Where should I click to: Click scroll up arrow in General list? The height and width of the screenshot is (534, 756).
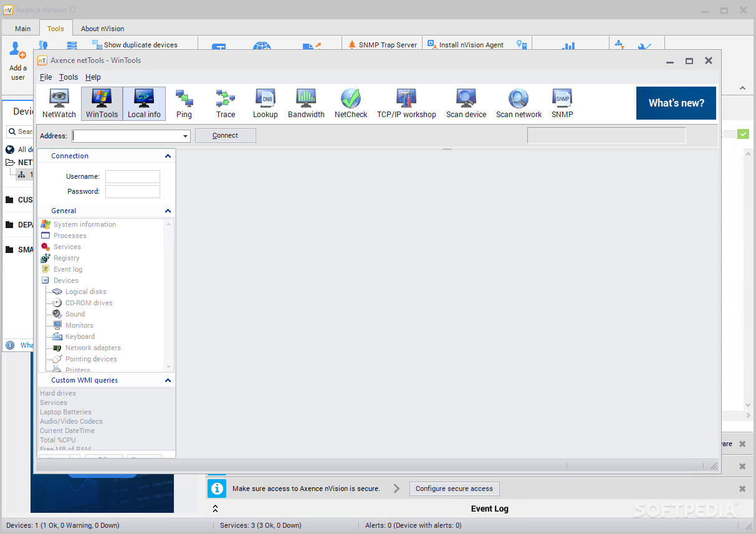pos(168,223)
